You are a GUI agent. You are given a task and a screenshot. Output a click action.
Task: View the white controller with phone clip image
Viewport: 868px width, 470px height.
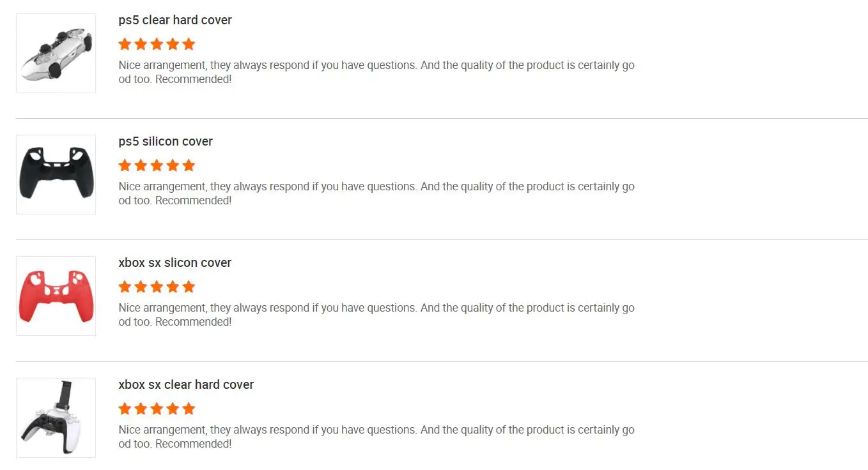coord(56,418)
